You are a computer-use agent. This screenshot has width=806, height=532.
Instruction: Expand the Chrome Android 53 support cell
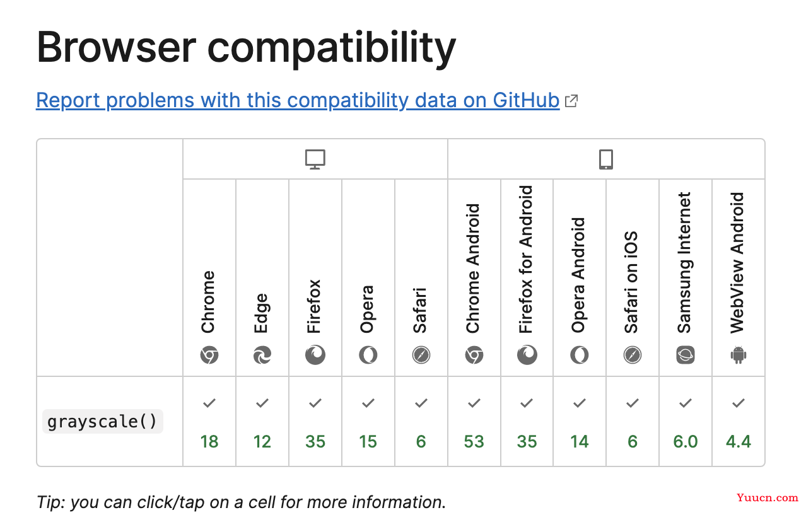(474, 422)
